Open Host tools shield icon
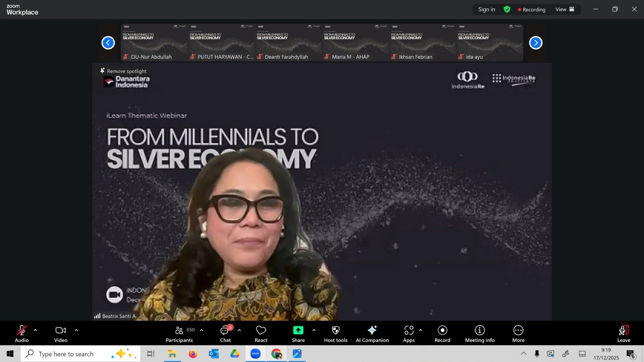The image size is (644, 362). [335, 330]
